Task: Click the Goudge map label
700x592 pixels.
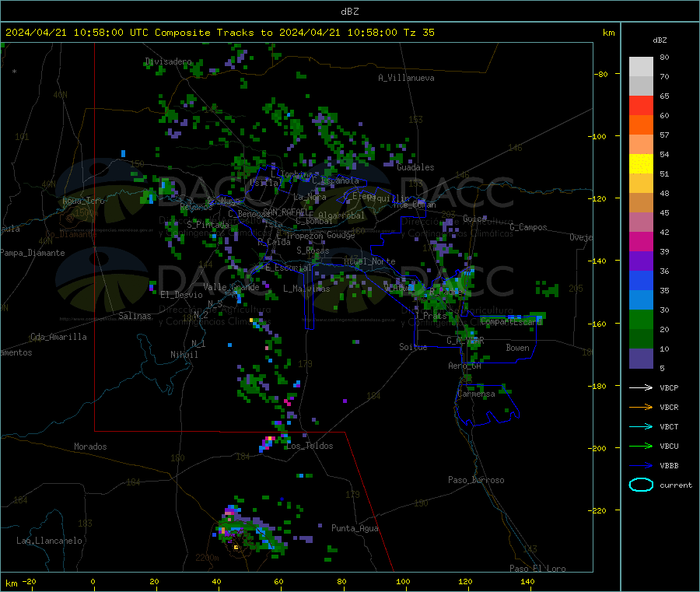Action: coord(341,235)
